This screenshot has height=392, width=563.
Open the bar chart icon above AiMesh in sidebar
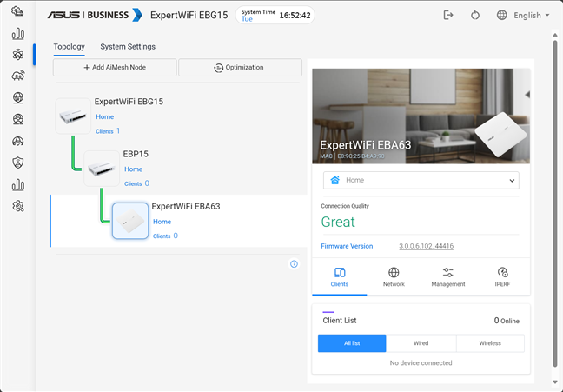(x=18, y=34)
